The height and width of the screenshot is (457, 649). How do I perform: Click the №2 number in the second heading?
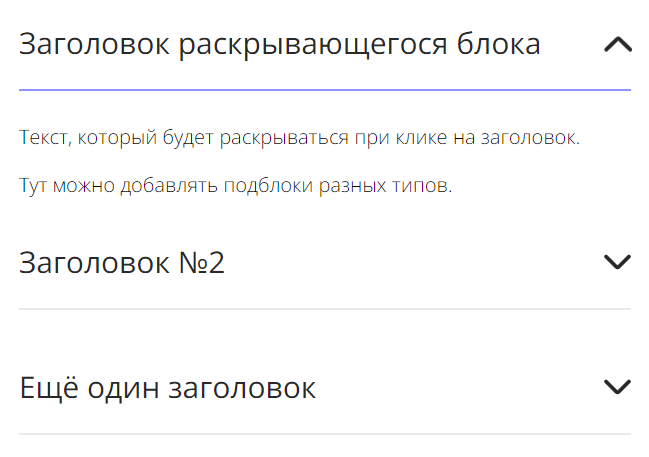201,263
